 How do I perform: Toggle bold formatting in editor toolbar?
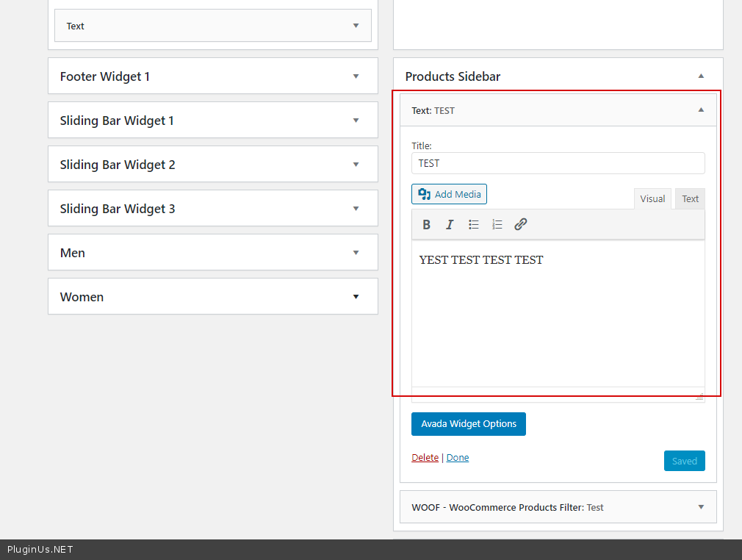427,225
